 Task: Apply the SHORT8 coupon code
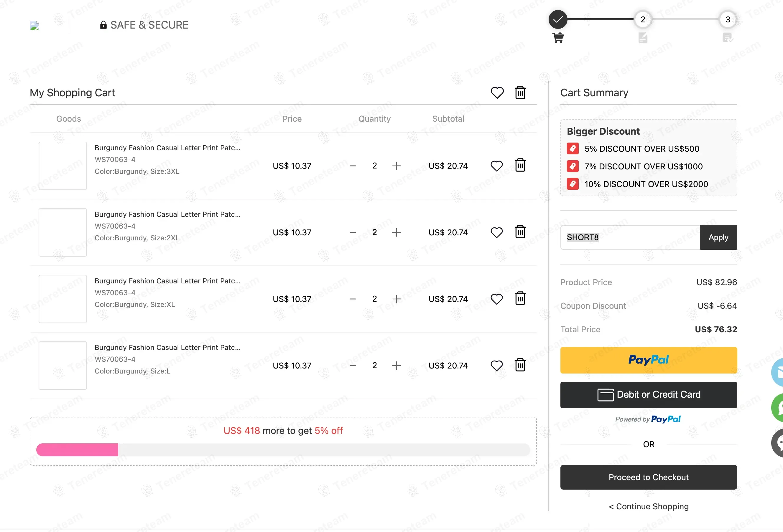718,237
